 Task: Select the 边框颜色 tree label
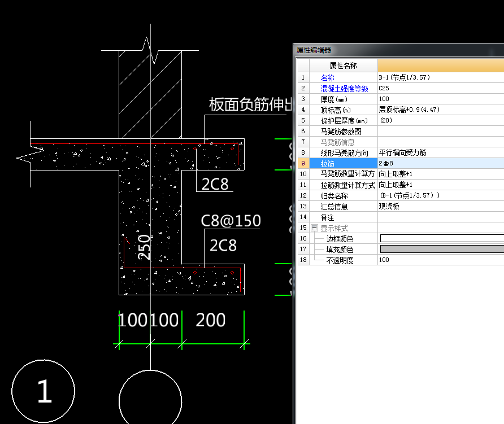340,239
